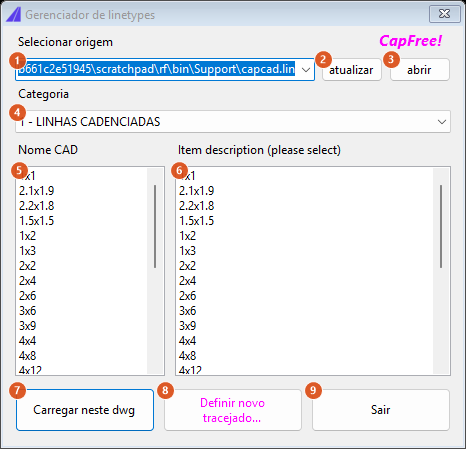Select 2x2 in Item description list
This screenshot has width=466, height=449.
304,266
